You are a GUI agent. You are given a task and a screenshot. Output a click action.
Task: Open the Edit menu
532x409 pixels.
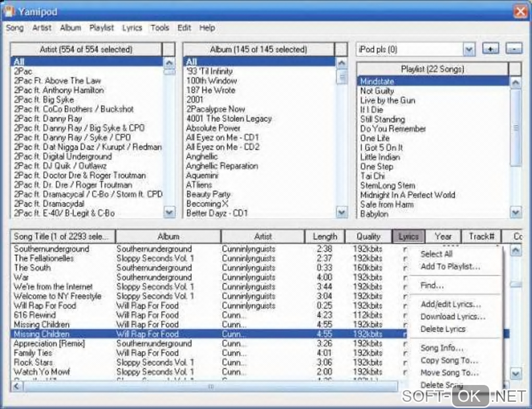coord(184,28)
